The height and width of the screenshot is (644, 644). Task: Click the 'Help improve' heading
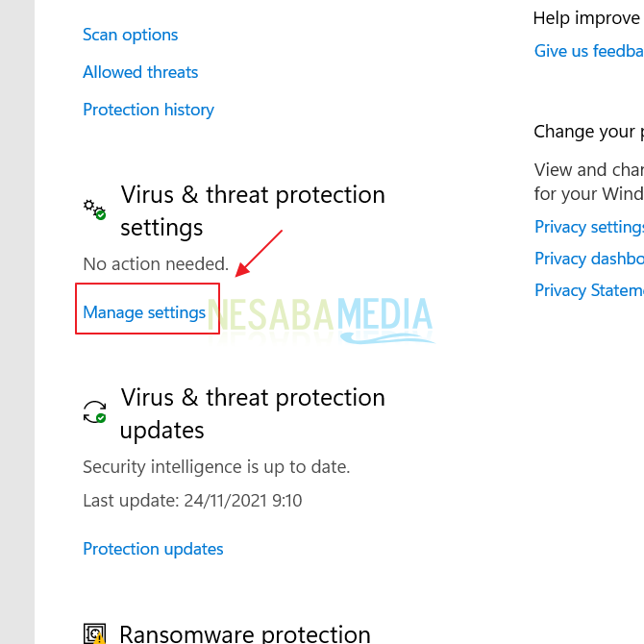pyautogui.click(x=586, y=18)
